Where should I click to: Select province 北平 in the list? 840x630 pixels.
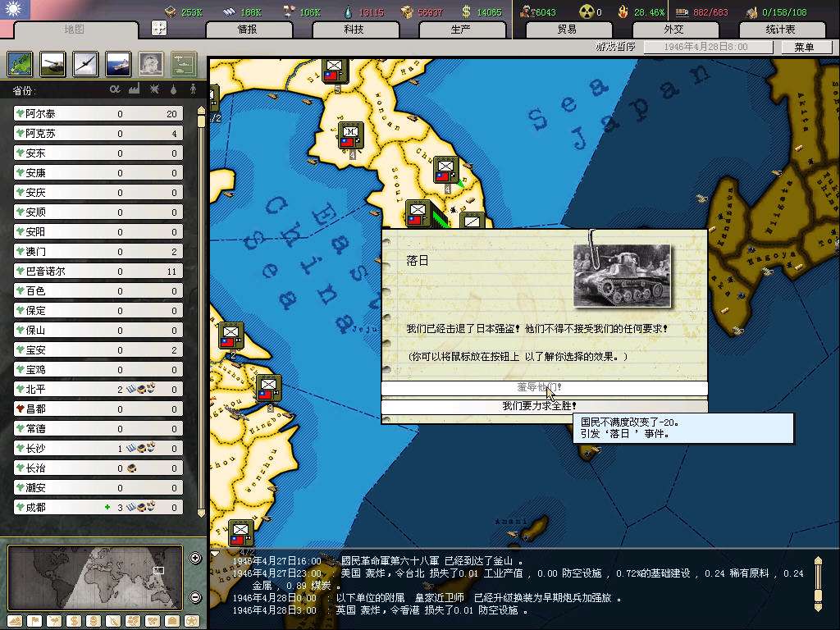(x=98, y=390)
